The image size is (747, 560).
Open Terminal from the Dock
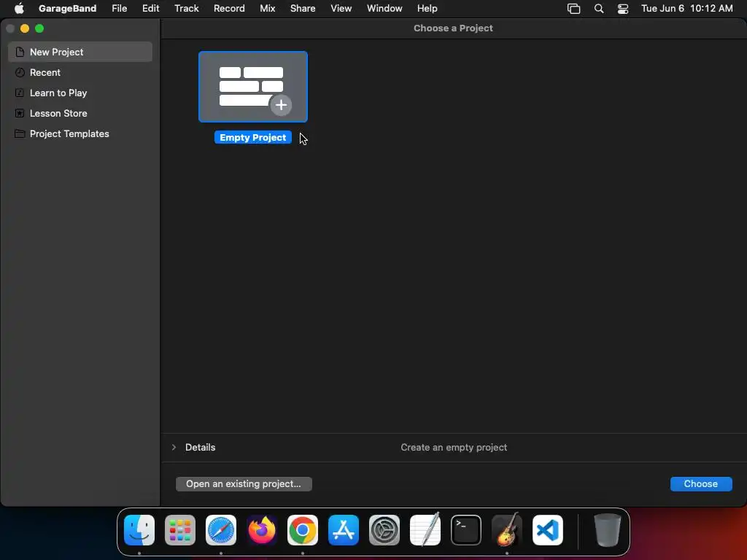point(466,530)
